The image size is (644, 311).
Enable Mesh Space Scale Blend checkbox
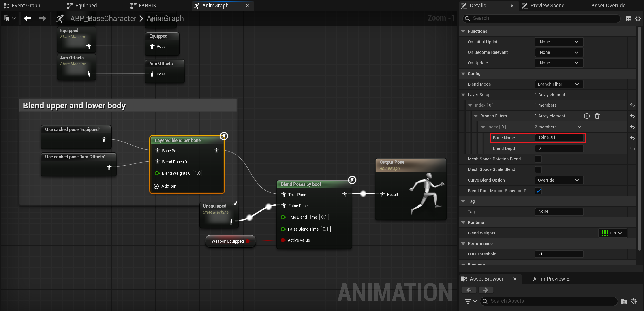538,169
